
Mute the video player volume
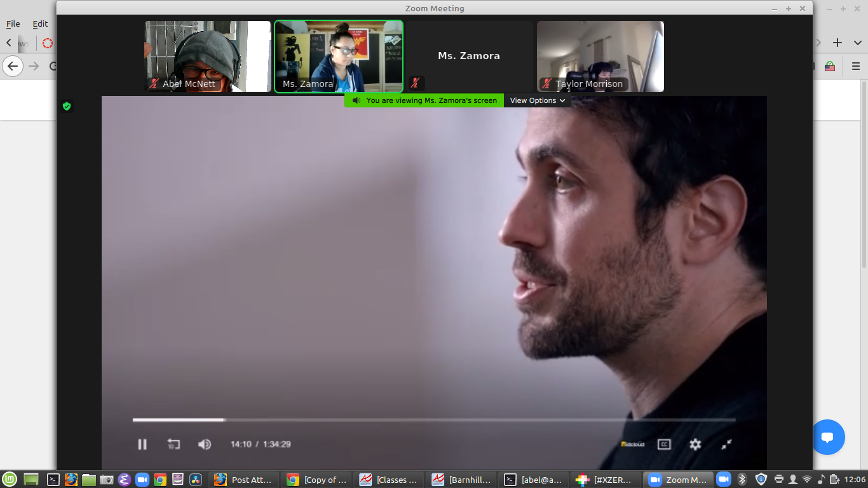[205, 444]
